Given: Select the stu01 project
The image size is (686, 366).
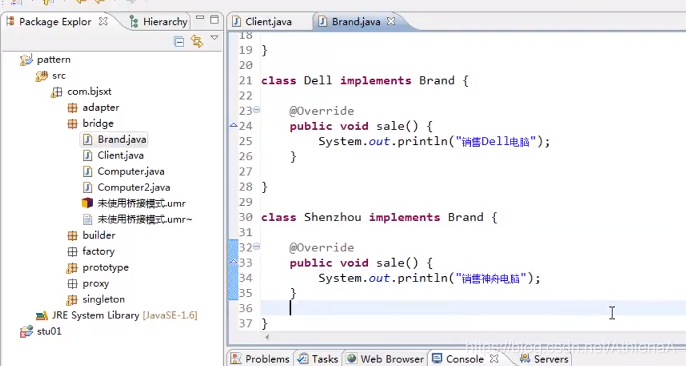Looking at the screenshot, I should 49,331.
